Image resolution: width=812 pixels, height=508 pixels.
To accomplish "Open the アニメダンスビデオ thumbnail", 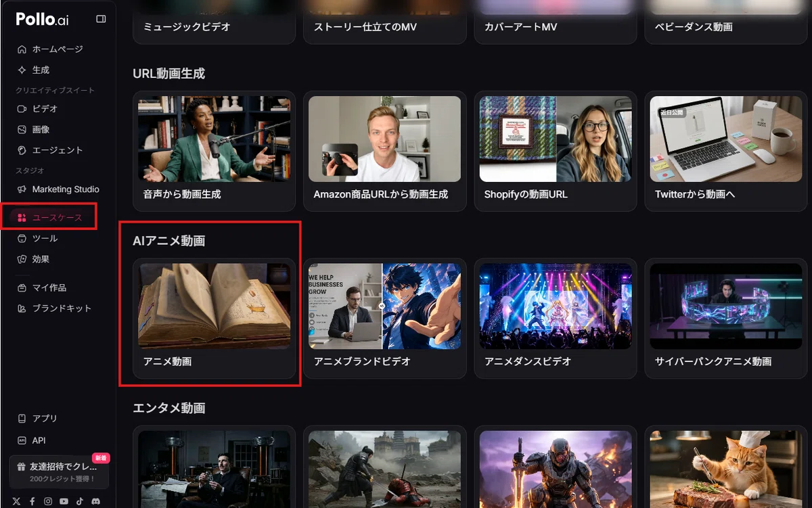I will coord(555,306).
